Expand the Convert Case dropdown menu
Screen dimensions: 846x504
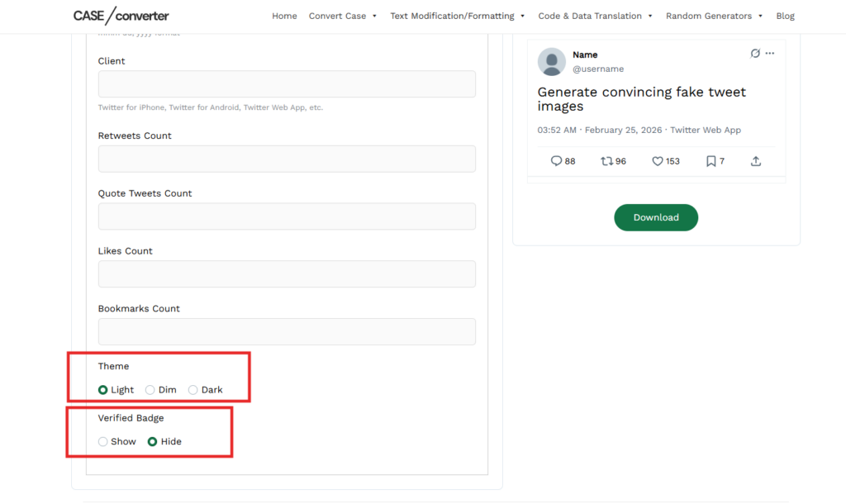343,16
